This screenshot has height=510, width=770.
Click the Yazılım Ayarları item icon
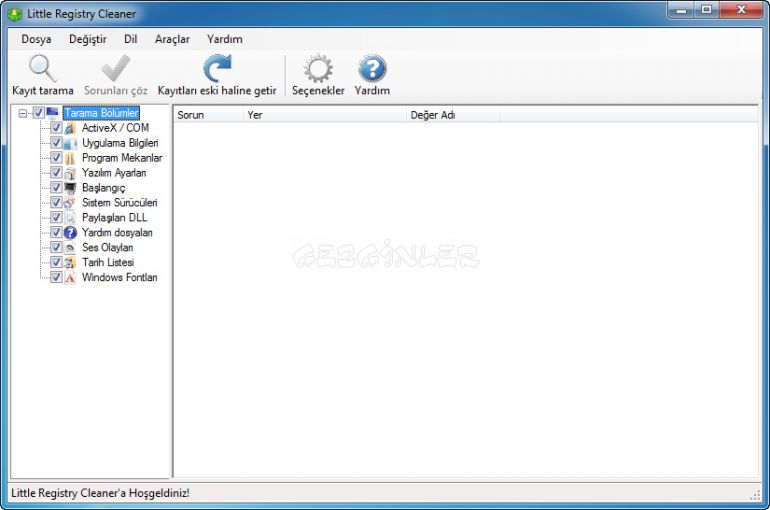click(x=70, y=173)
